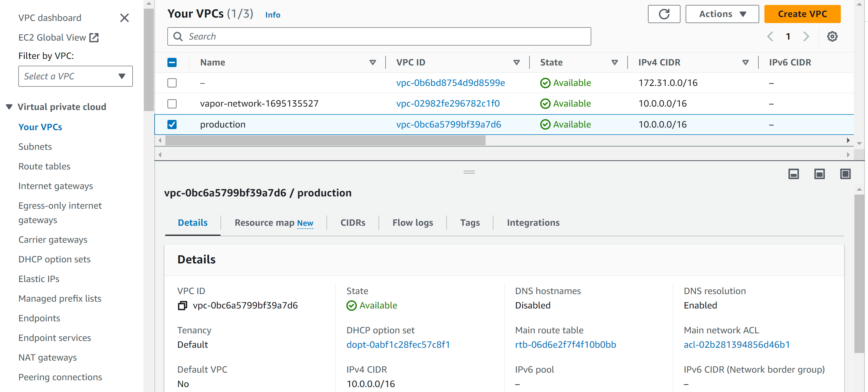Switch to the Details tab

click(x=193, y=223)
